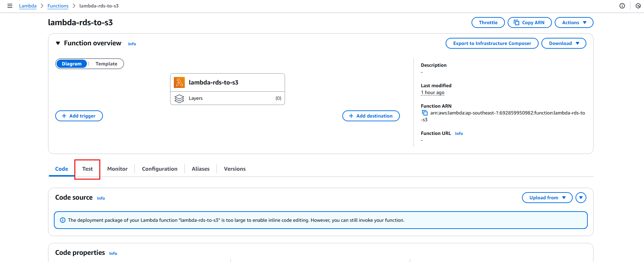Click the Copy ARN button
This screenshot has width=644, height=262.
tap(529, 22)
